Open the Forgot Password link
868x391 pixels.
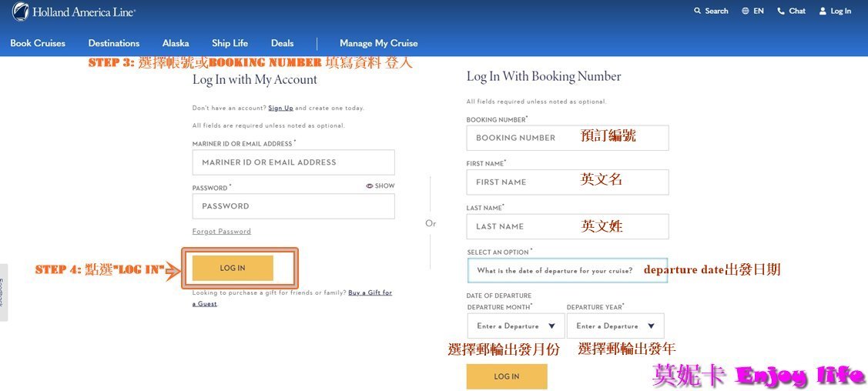(222, 232)
